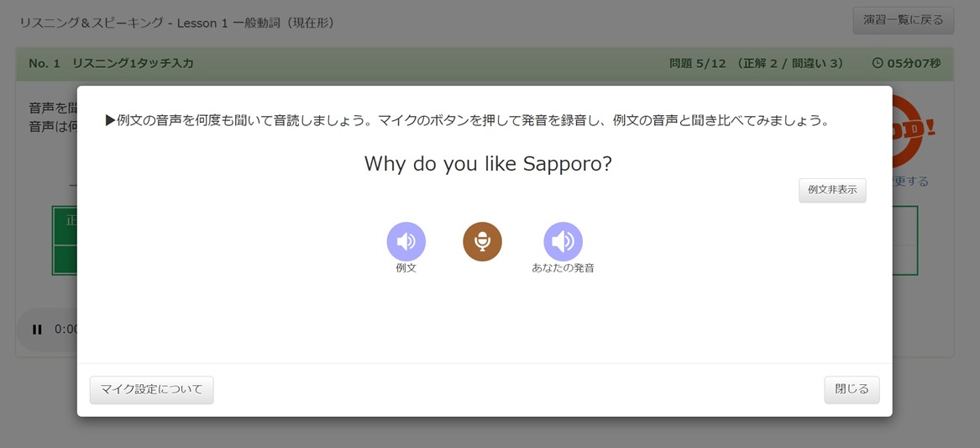Click the Lesson 1 一般動詞 page title
The width and height of the screenshot is (980, 448).
click(178, 23)
